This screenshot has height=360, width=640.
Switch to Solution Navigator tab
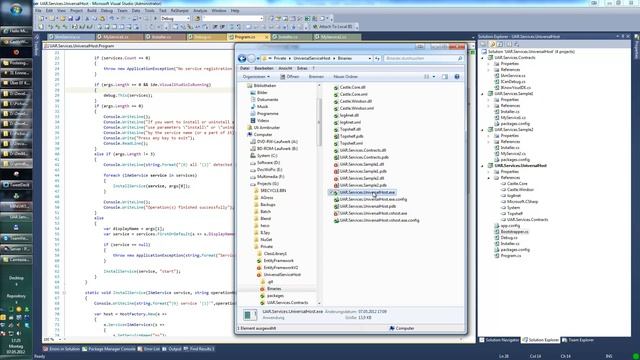click(x=499, y=340)
